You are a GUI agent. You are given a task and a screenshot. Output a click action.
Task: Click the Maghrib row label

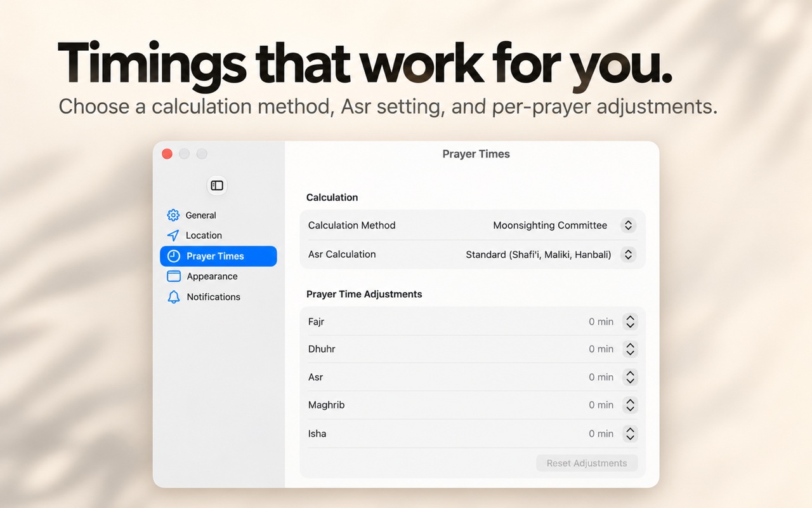(x=326, y=405)
